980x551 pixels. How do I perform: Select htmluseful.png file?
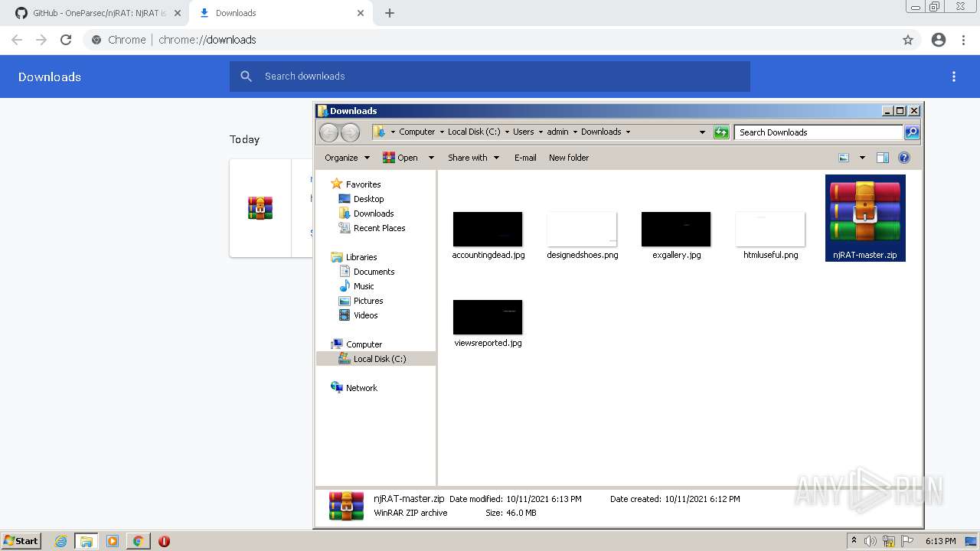click(x=770, y=236)
